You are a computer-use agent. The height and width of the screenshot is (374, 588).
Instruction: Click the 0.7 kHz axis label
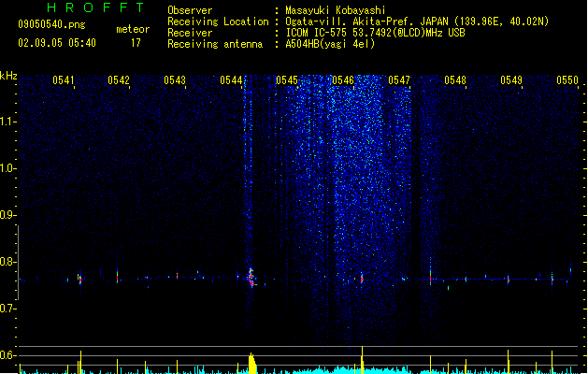pyautogui.click(x=7, y=309)
